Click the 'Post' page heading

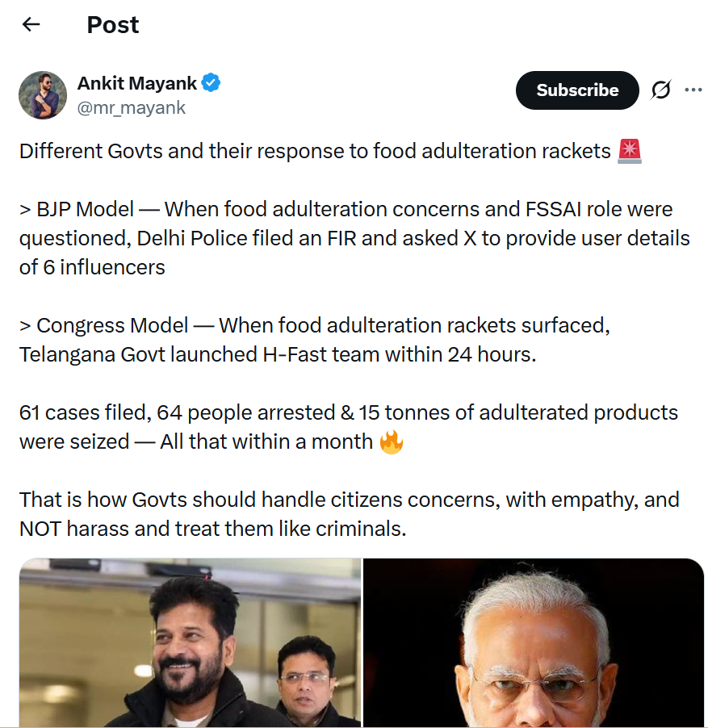113,25
